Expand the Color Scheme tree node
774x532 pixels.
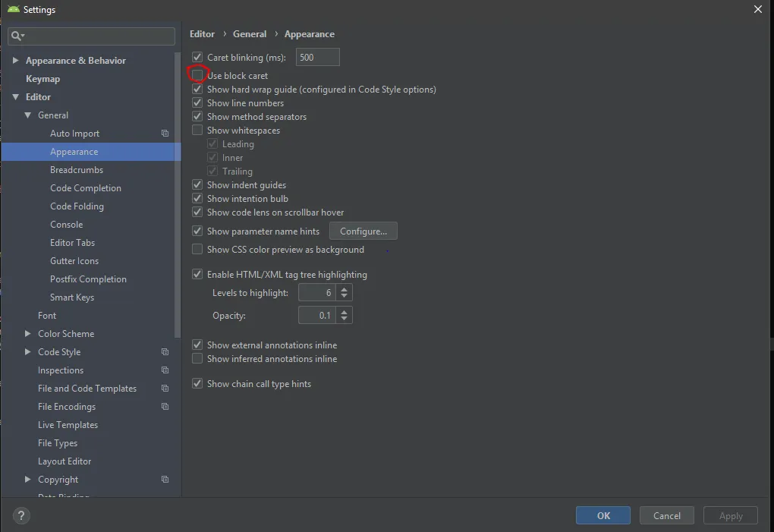pyautogui.click(x=27, y=334)
